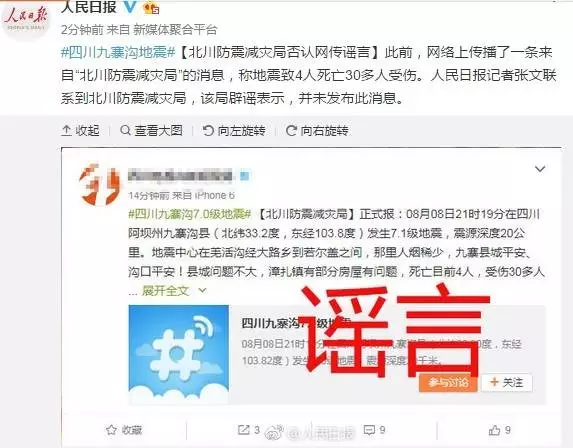573x448 pixels.
Task: Open the 人民日报 profile avatar
Action: click(26, 18)
